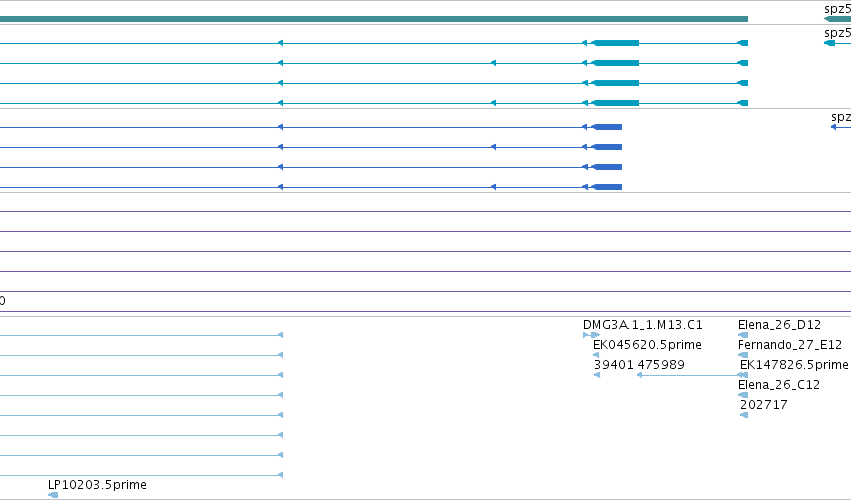Select the exon block of the topmost dark-blue transcript
This screenshot has height=500, width=851.
tap(606, 127)
